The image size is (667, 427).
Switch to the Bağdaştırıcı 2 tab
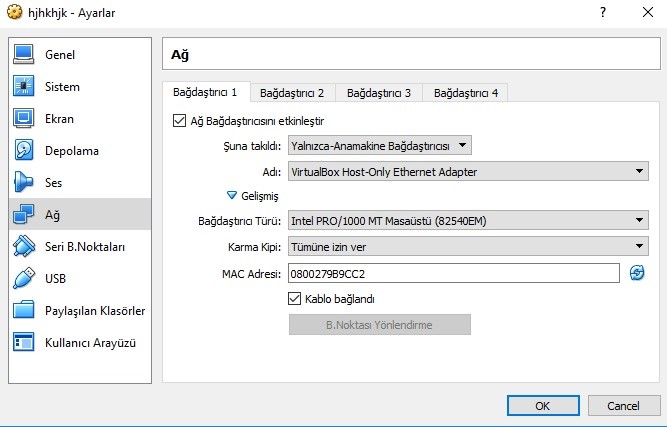tap(292, 93)
